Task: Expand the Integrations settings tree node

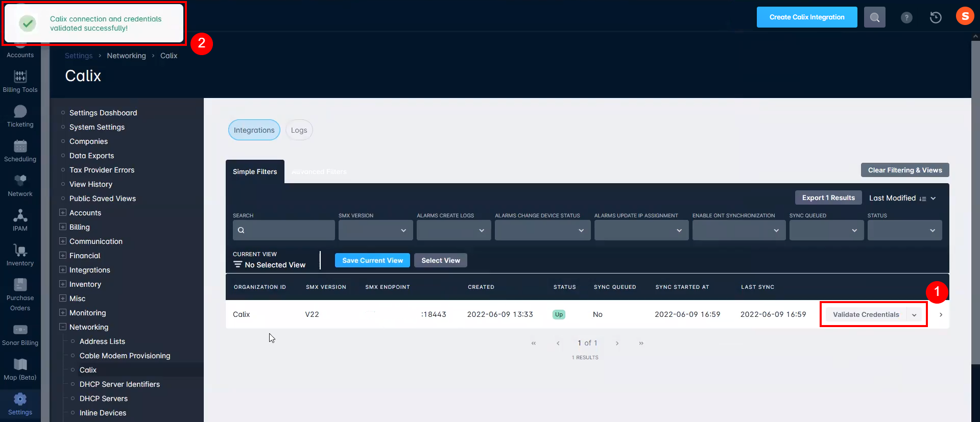Action: point(63,269)
